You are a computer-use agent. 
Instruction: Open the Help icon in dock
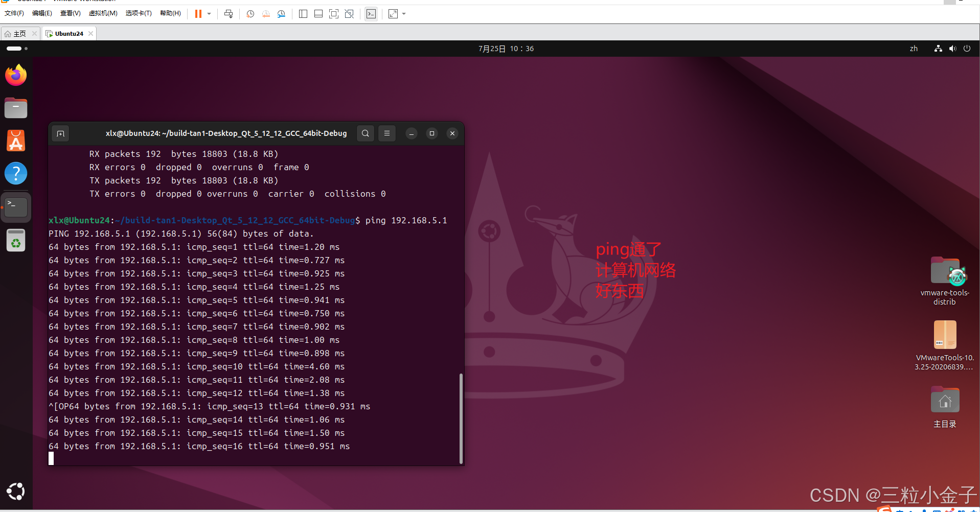(x=16, y=173)
